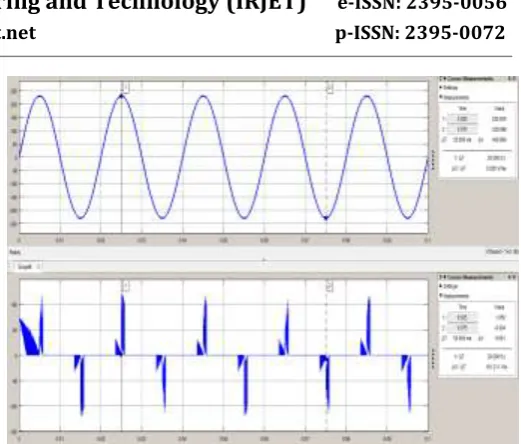Select cursor 1 marker on the upper sine plot

pyautogui.click(x=125, y=87)
